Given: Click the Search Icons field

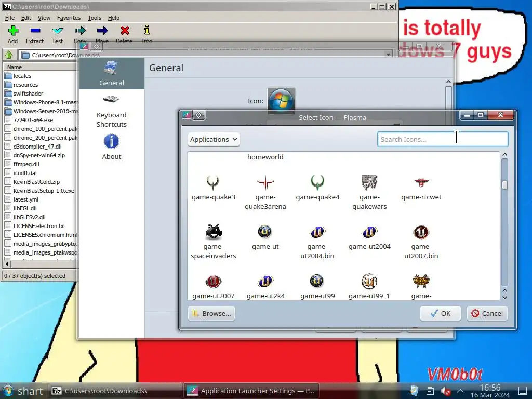Looking at the screenshot, I should [443, 139].
